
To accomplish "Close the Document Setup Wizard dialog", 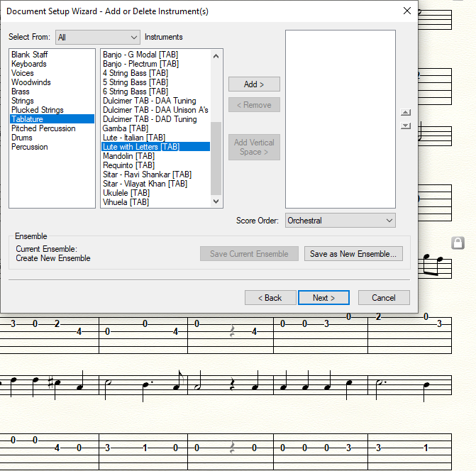I will click(406, 11).
